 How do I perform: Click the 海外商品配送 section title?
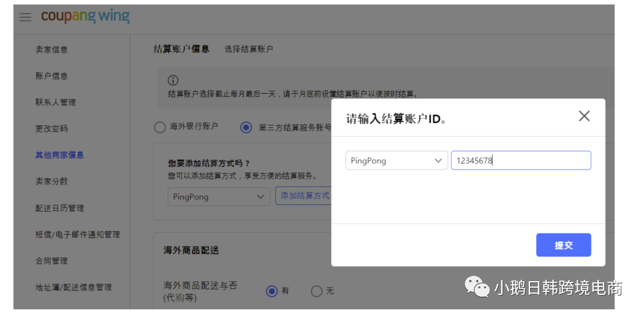[191, 250]
